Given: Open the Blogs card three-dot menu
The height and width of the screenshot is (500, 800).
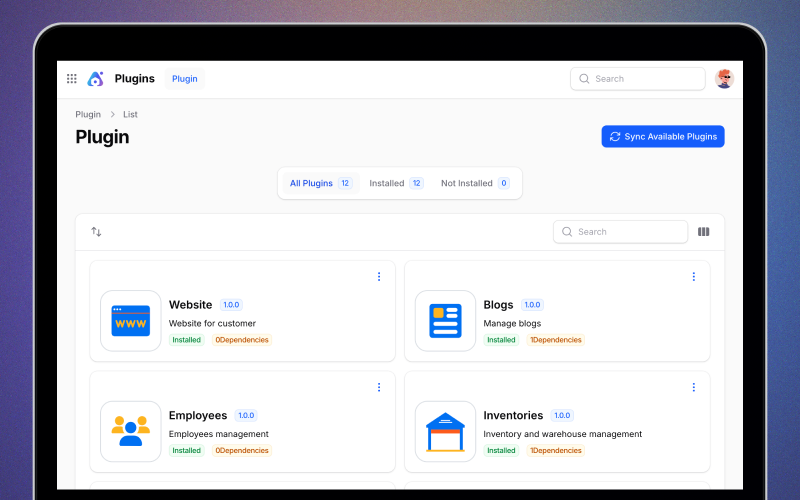Looking at the screenshot, I should (x=693, y=277).
